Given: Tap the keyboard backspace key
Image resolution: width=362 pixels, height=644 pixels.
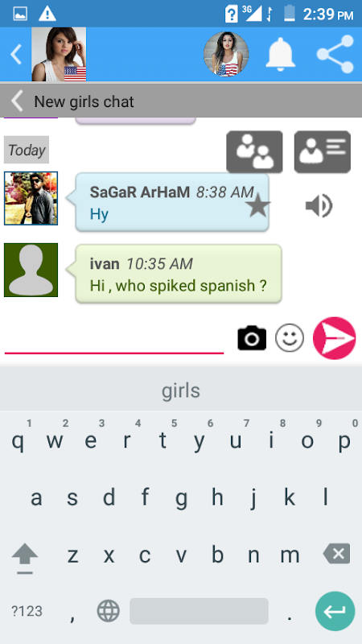Looking at the screenshot, I should click(x=337, y=554).
